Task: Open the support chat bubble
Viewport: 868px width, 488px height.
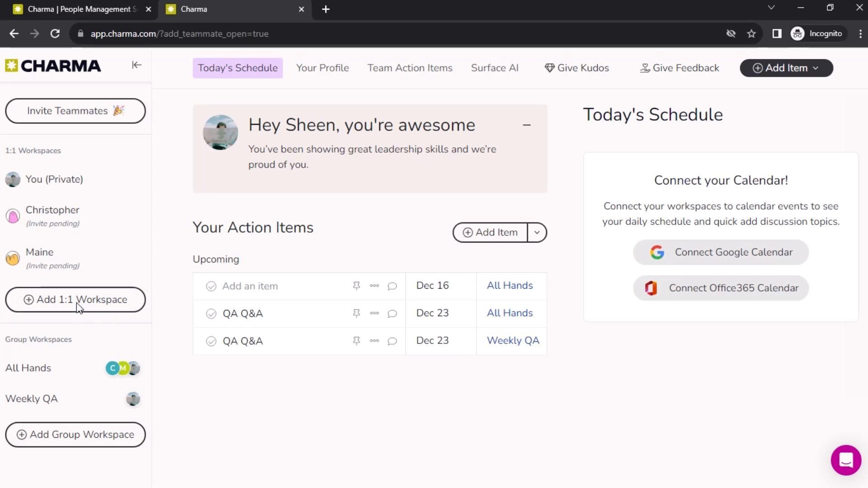Action: pos(845,460)
